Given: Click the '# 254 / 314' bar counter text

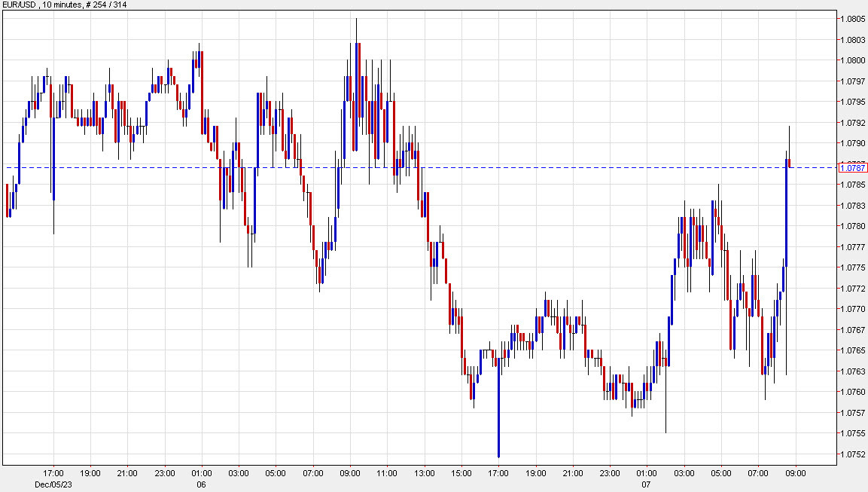Looking at the screenshot, I should pos(105,5).
